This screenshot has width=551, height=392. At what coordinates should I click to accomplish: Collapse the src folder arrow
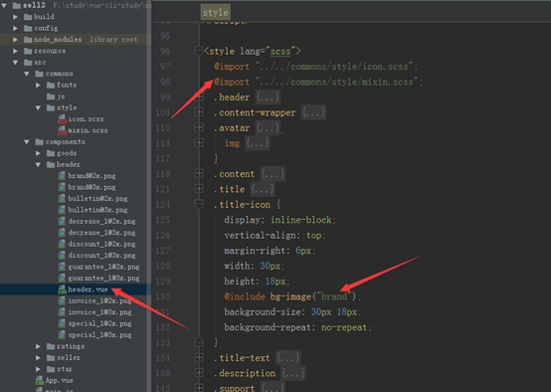[15, 63]
